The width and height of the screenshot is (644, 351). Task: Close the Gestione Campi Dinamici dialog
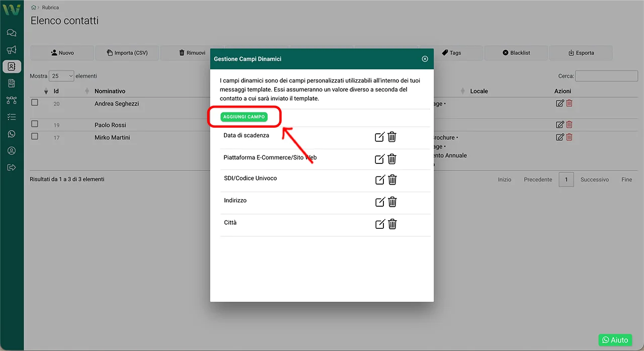pos(425,59)
